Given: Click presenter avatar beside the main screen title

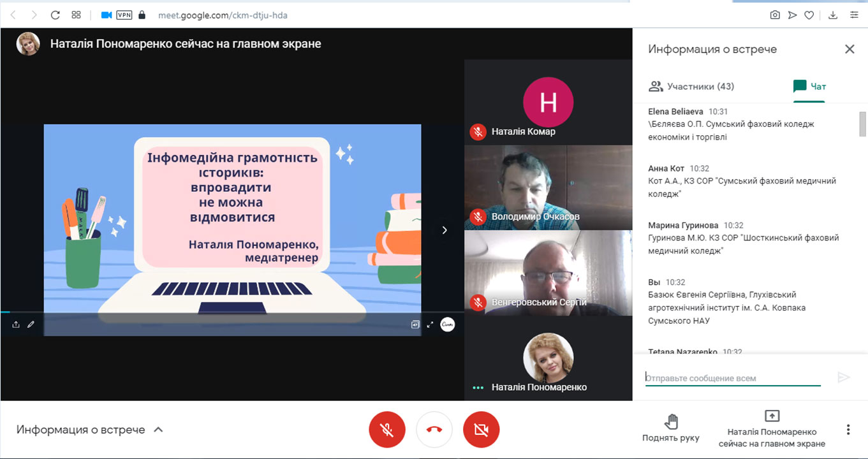Looking at the screenshot, I should click(x=28, y=44).
